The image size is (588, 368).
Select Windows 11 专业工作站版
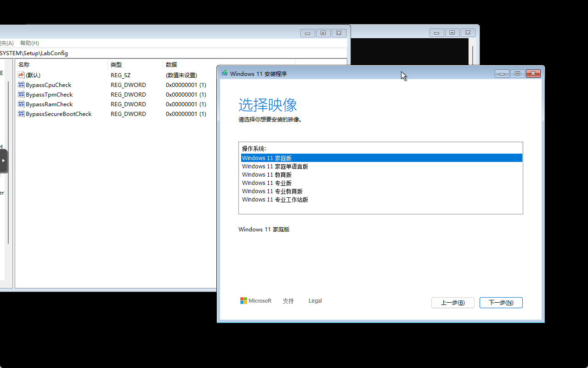pyautogui.click(x=381, y=200)
